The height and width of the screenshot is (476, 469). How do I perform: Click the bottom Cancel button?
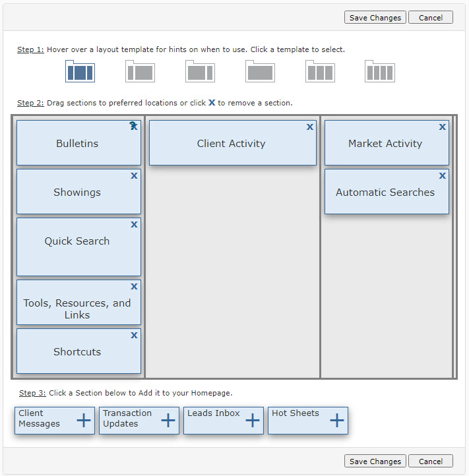pos(430,461)
